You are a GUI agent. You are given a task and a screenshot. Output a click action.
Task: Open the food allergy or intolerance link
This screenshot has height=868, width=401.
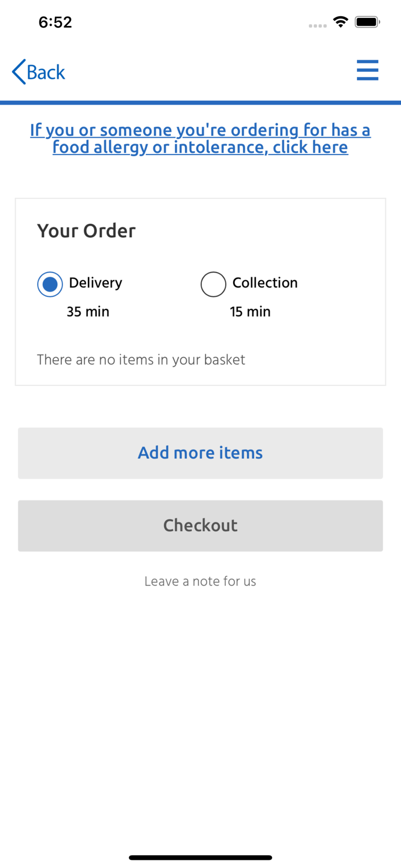[200, 138]
